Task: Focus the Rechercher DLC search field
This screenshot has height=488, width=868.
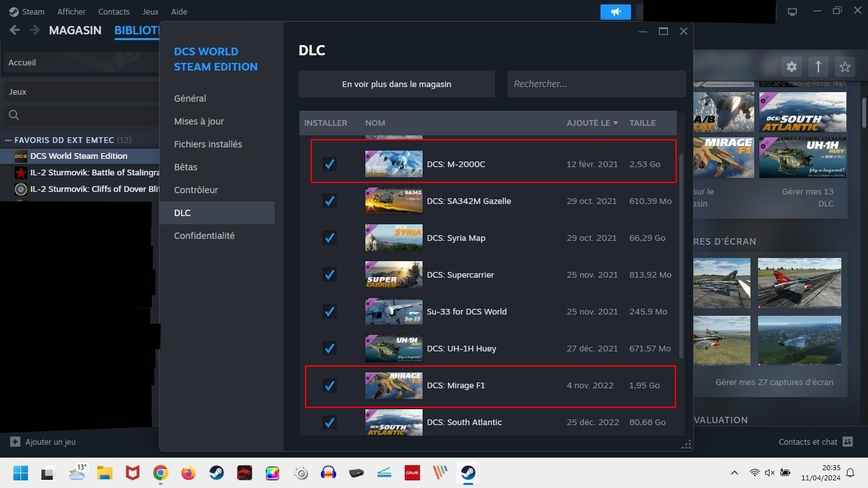Action: 597,84
